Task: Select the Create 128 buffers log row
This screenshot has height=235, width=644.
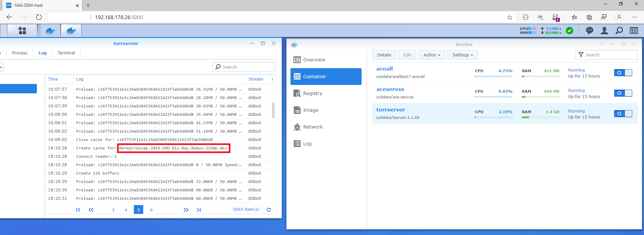Action: [x=160, y=173]
